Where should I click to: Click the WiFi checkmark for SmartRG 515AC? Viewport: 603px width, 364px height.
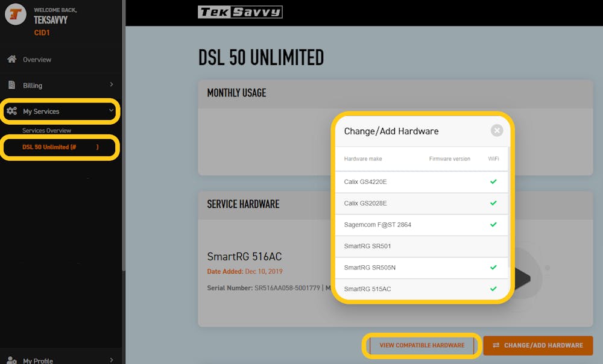point(493,289)
